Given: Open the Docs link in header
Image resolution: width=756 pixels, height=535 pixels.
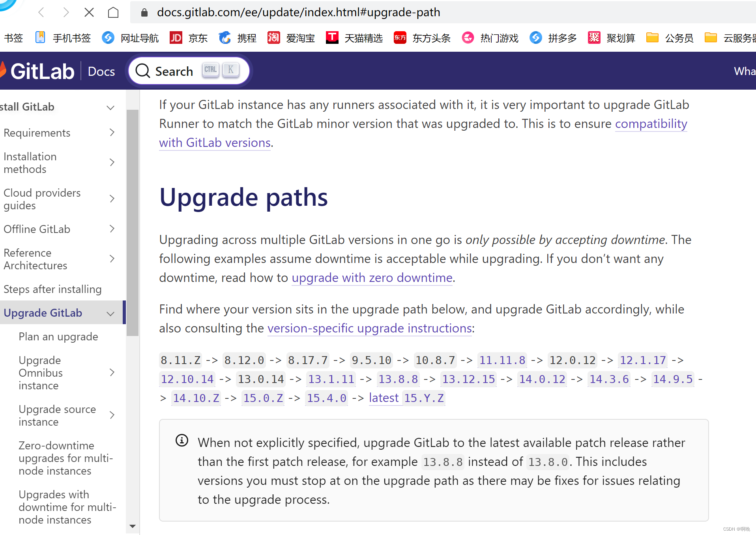Looking at the screenshot, I should click(x=101, y=71).
